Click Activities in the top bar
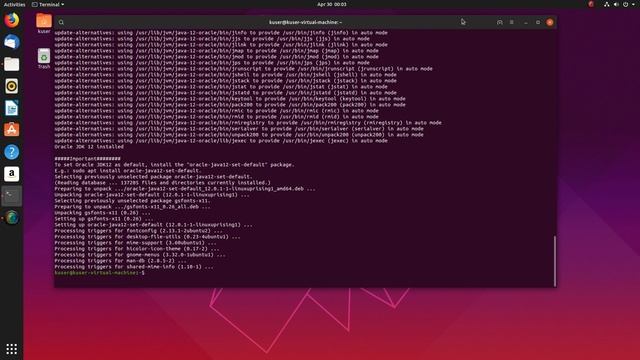The image size is (640, 360). click(x=14, y=4)
